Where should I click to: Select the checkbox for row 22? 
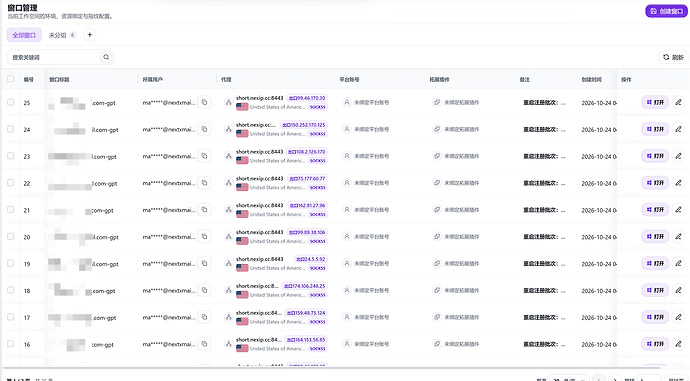click(11, 183)
